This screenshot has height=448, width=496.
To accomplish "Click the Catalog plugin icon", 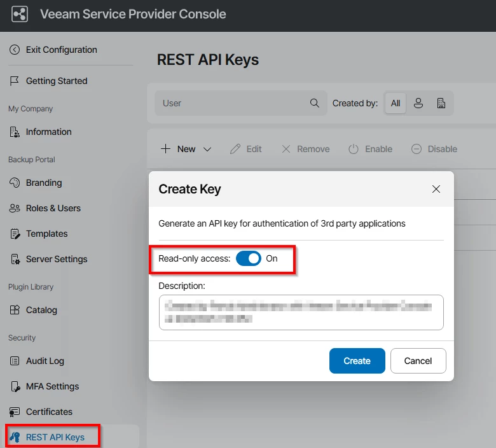I will pos(15,310).
